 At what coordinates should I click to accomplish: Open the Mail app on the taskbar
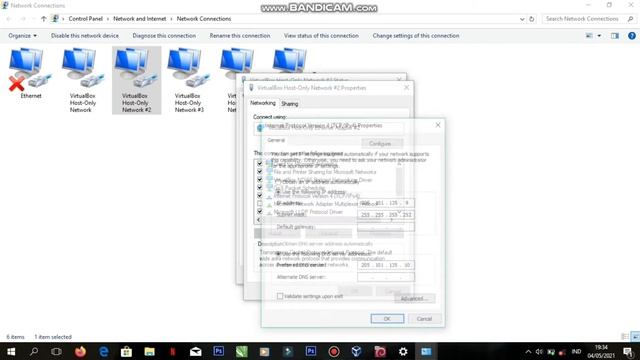(x=196, y=351)
